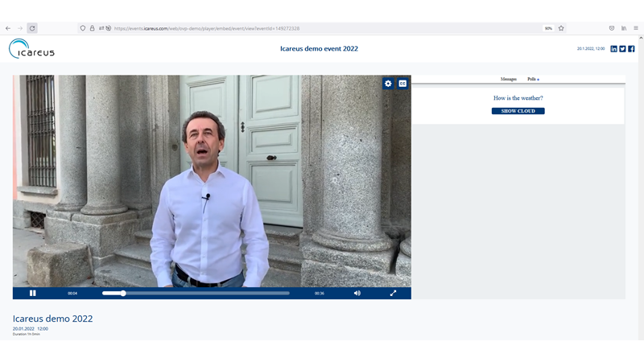Reset the 90% zoom level indicator
The height and width of the screenshot is (362, 644).
pos(548,28)
